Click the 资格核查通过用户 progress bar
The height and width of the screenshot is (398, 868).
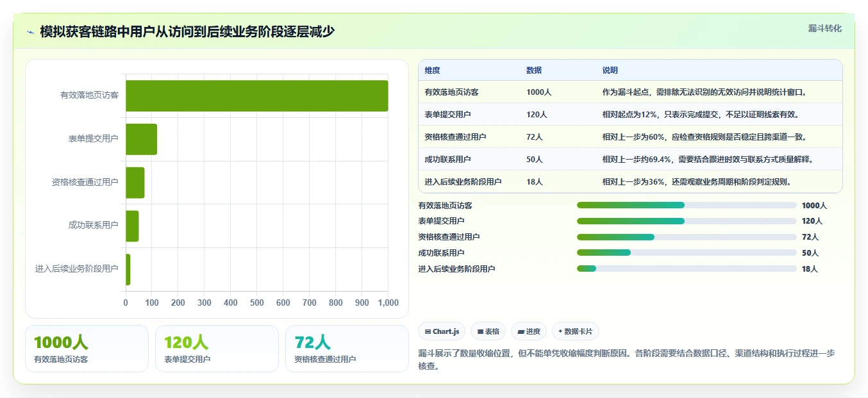click(x=687, y=237)
